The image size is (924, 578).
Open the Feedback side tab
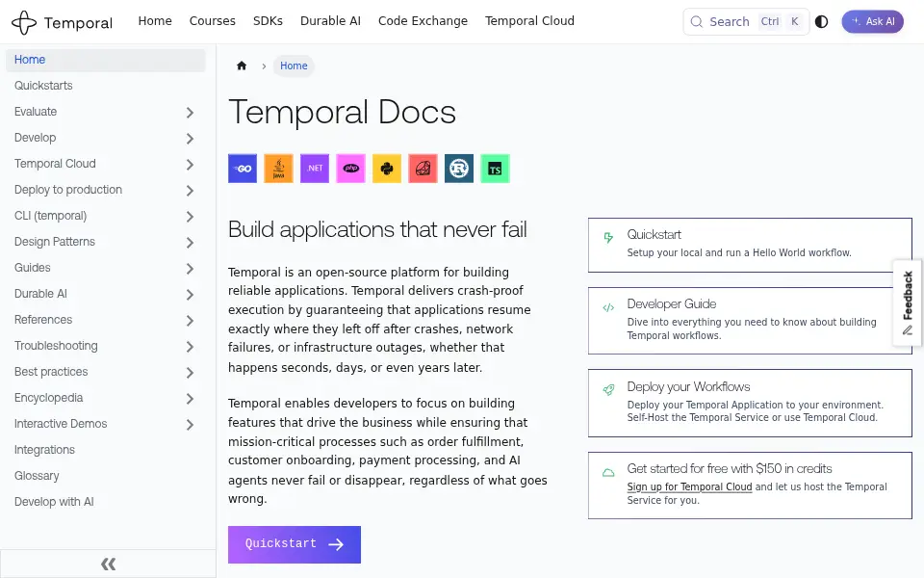pyautogui.click(x=908, y=302)
